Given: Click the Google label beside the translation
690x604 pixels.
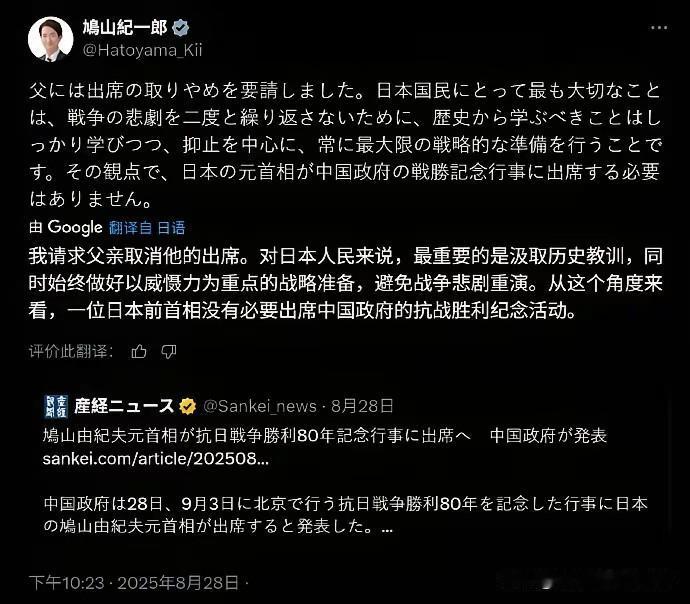Looking at the screenshot, I should point(75,227).
